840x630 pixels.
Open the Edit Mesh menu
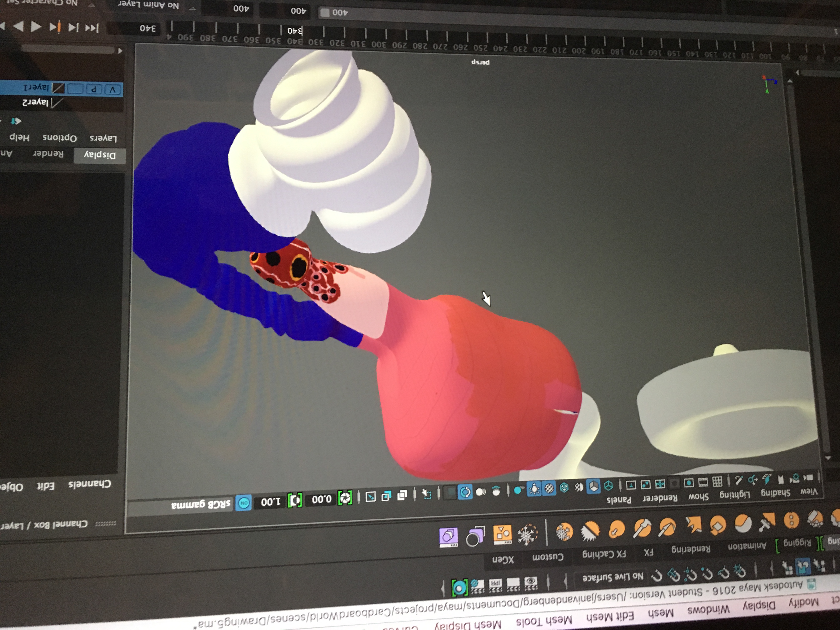pos(610,616)
